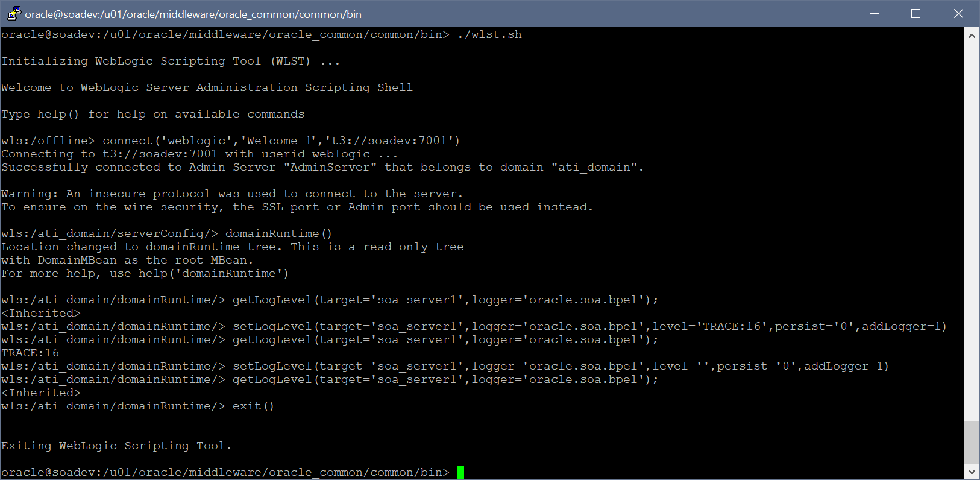Click the PuTTY icon in title bar
The image size is (980, 480).
[13, 13]
